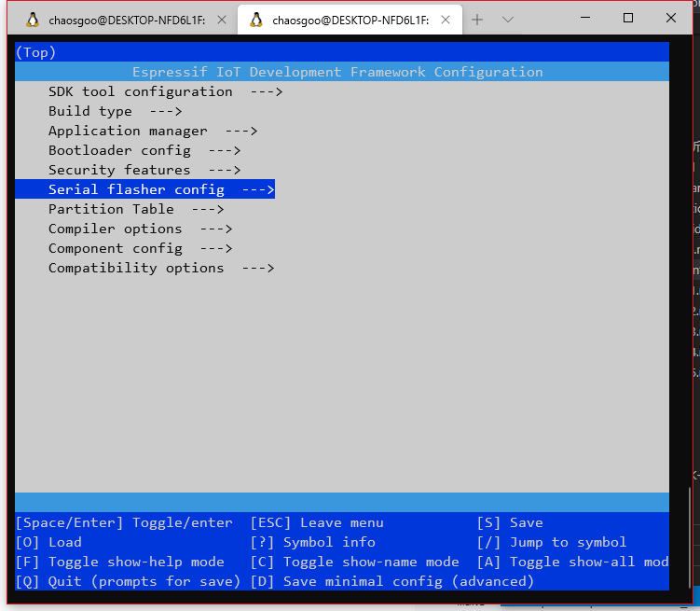Click the [F] Toggle show-help mode hint
The width and height of the screenshot is (700, 611).
120,562
